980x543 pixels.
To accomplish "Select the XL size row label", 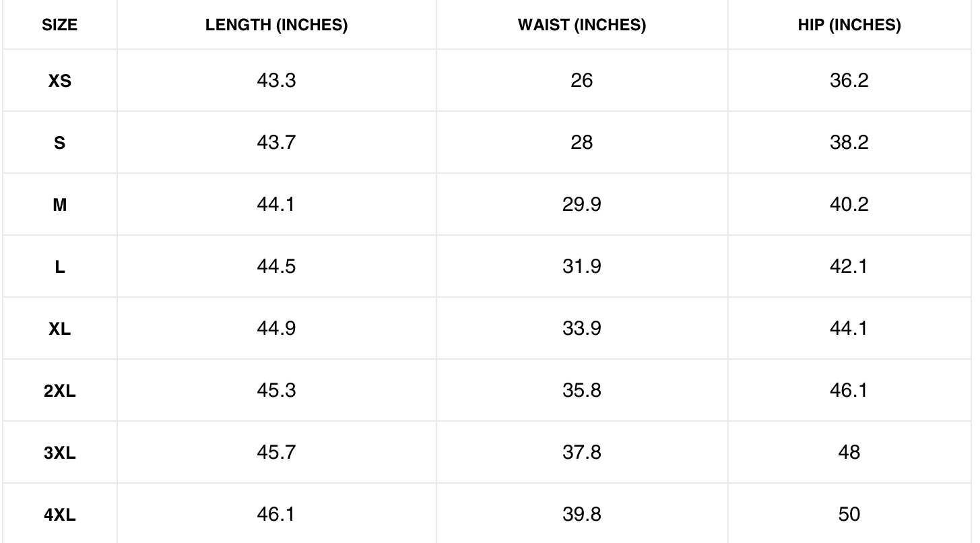I will coord(60,329).
